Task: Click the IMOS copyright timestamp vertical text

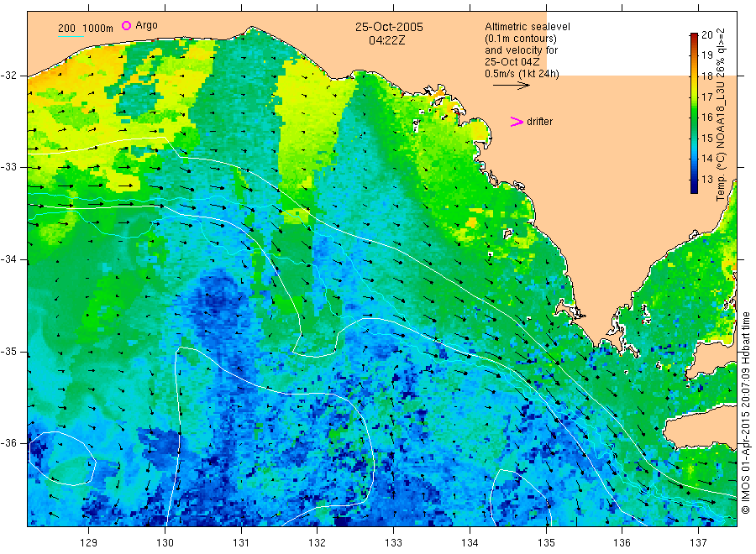Action: pyautogui.click(x=745, y=412)
